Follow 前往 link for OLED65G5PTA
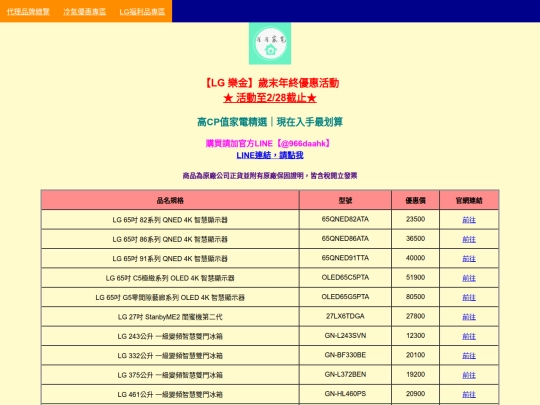 point(469,297)
